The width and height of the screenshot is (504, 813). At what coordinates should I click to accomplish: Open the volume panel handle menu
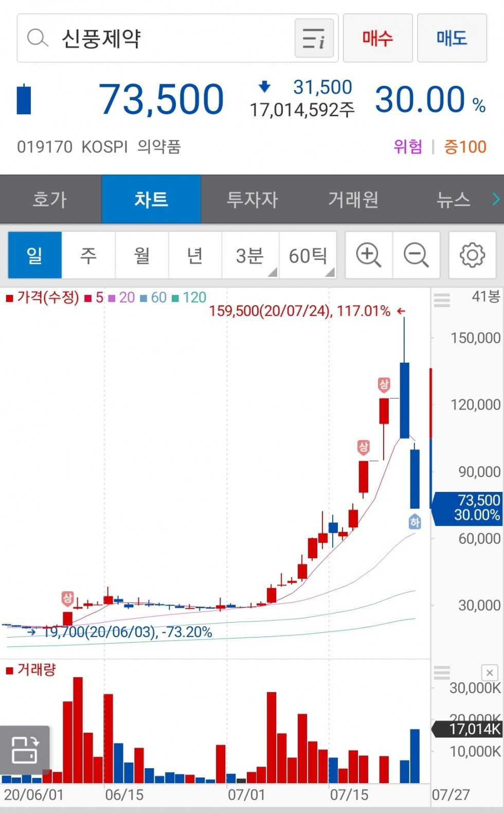point(442,672)
